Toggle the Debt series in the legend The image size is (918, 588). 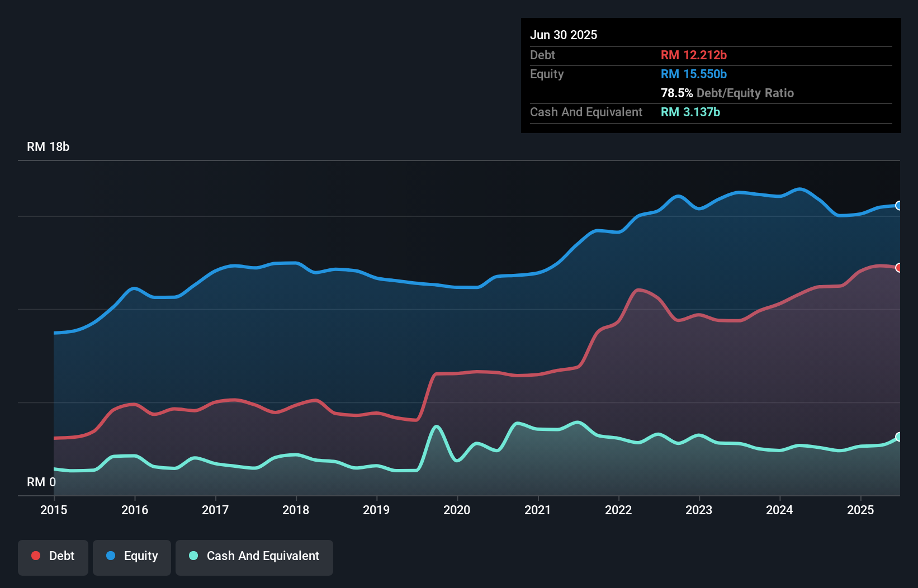(x=53, y=556)
